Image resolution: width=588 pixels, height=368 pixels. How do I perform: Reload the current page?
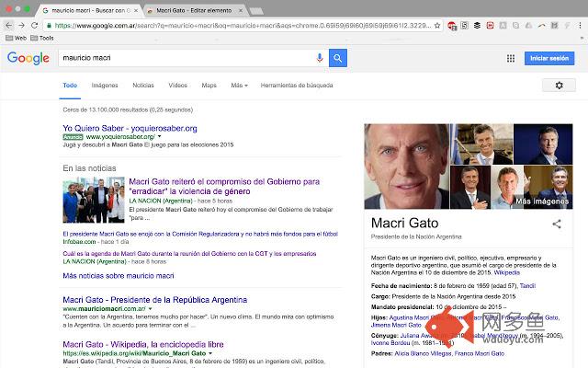[35, 25]
